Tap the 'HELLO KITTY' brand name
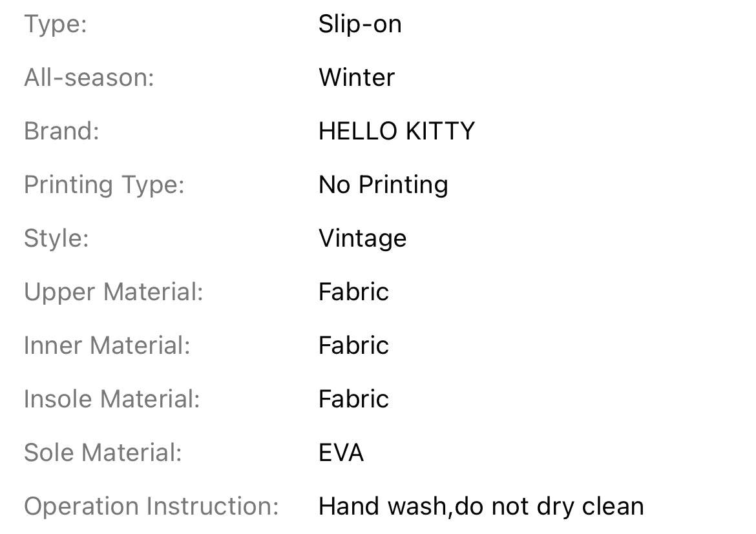756x534 pixels. click(397, 132)
